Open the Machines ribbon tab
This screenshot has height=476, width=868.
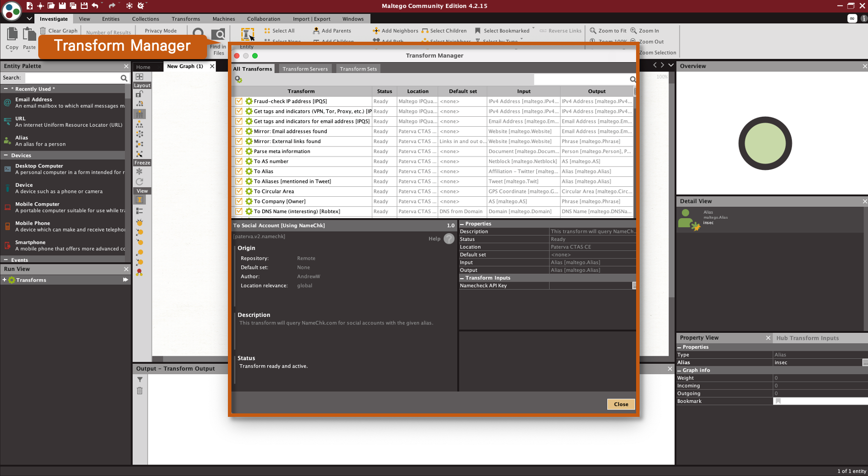click(x=224, y=19)
